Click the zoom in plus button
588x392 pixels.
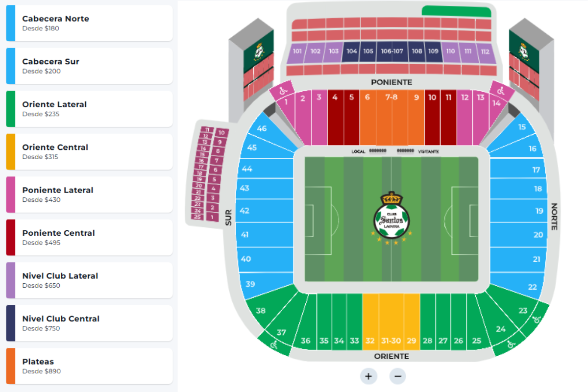pyautogui.click(x=368, y=376)
